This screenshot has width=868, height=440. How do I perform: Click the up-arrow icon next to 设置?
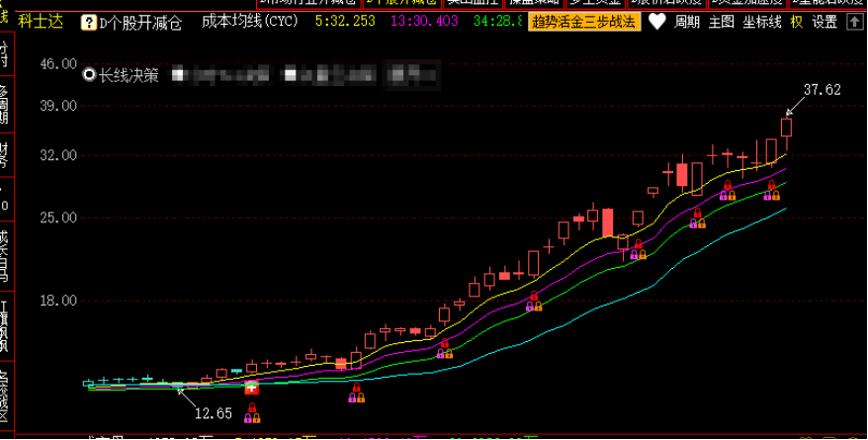[855, 22]
